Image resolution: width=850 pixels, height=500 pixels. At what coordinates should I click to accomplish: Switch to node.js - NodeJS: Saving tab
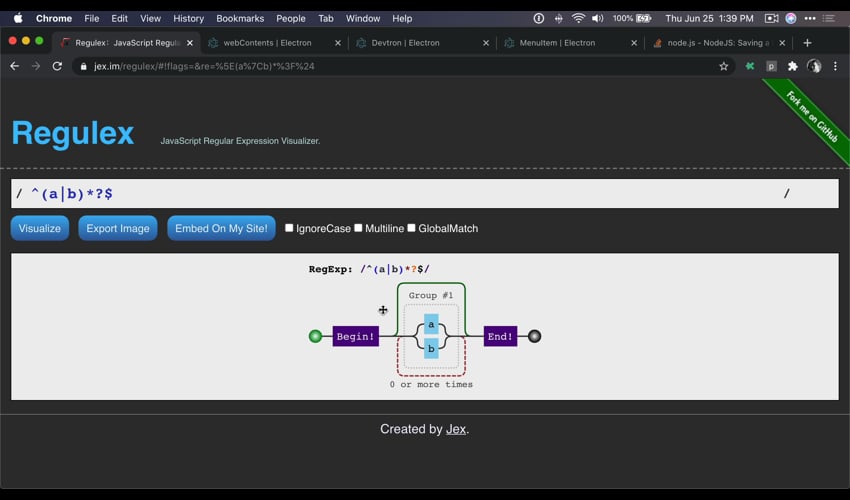(x=718, y=43)
